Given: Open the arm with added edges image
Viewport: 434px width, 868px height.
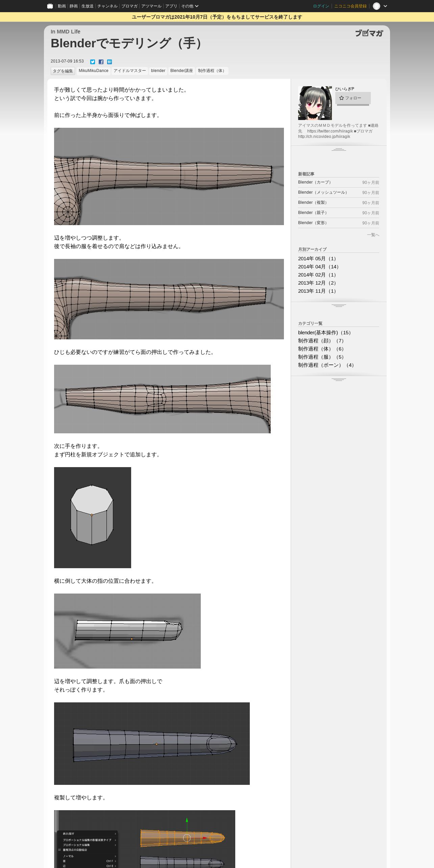Looking at the screenshot, I should pyautogui.click(x=169, y=299).
